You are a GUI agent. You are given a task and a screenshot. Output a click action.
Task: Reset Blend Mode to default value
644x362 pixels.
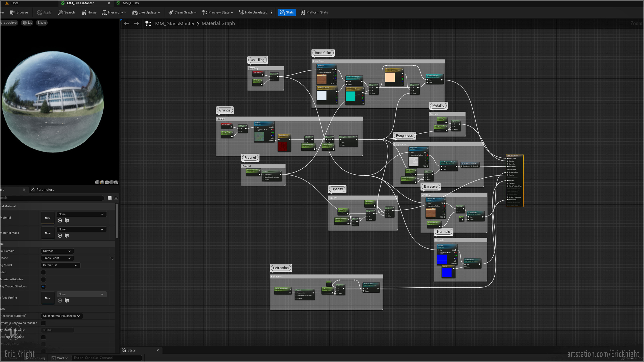(x=112, y=258)
